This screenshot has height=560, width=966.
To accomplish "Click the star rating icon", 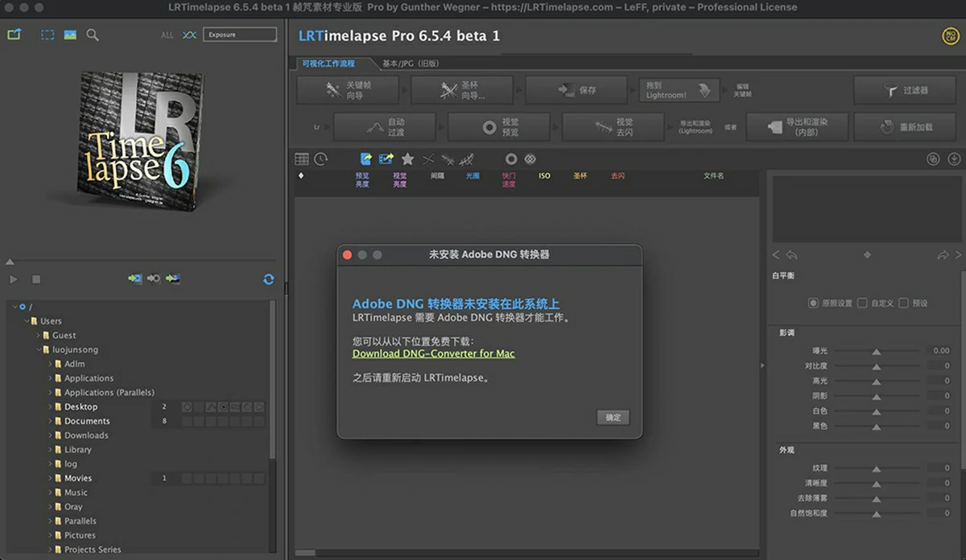I will click(408, 159).
